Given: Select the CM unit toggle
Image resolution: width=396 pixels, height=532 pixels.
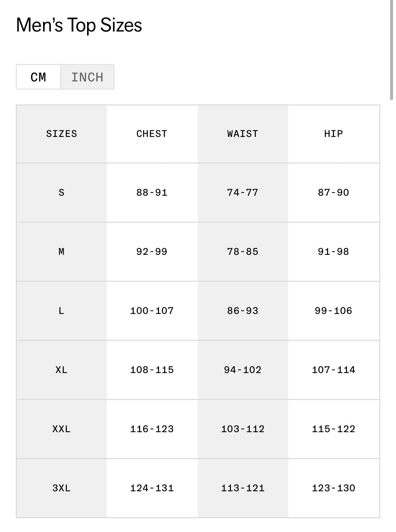Looking at the screenshot, I should (38, 77).
